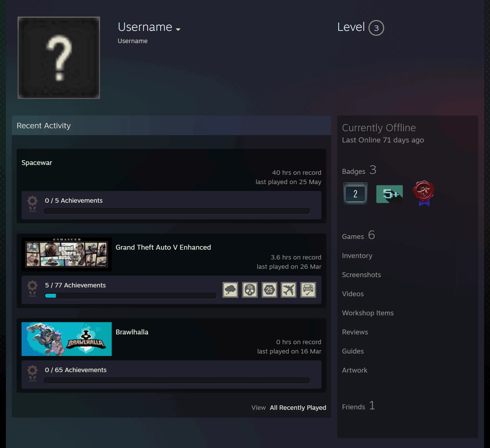Open the profile avatar question mark image

click(x=59, y=58)
